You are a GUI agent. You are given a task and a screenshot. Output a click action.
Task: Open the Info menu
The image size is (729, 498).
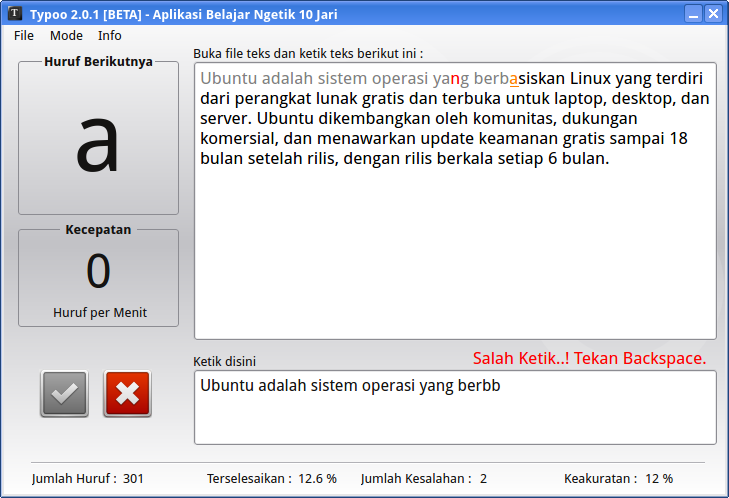(110, 36)
